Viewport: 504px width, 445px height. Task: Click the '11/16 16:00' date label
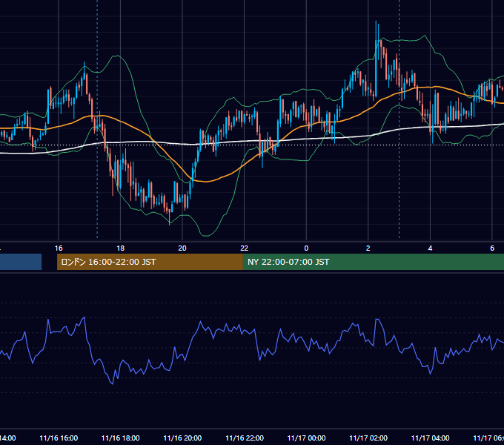coord(59,438)
